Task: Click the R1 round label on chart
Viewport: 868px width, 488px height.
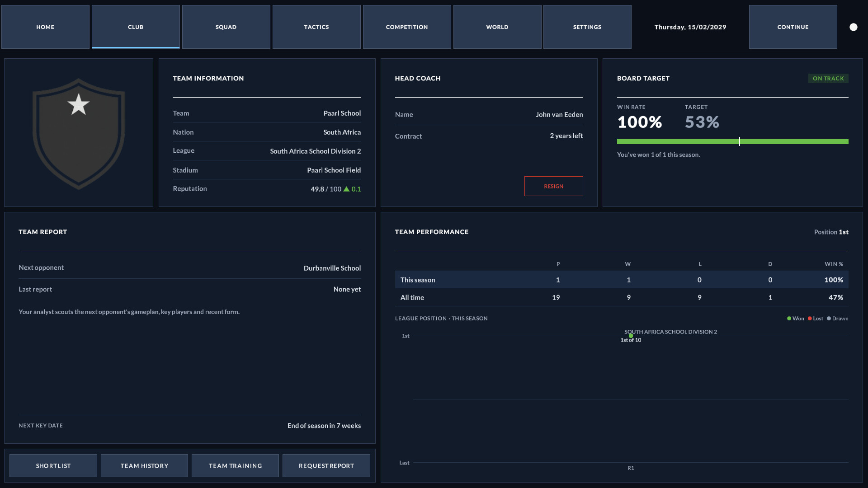Action: [631, 468]
